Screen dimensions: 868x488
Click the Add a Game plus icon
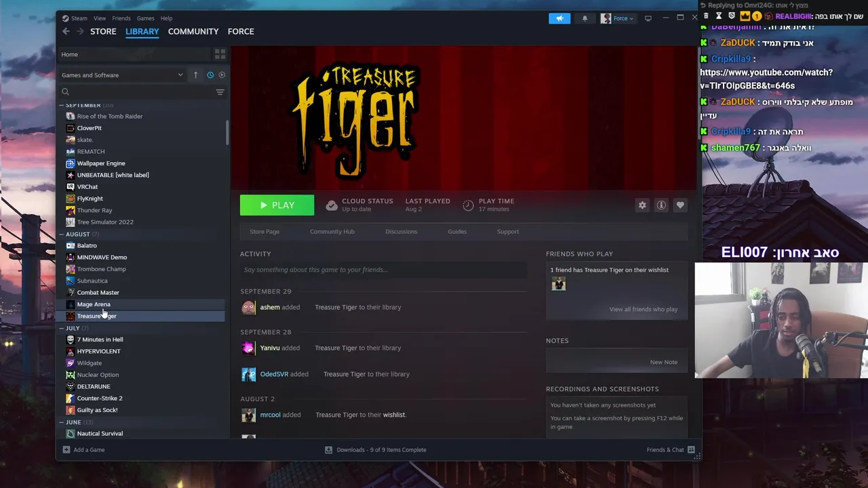tap(66, 449)
